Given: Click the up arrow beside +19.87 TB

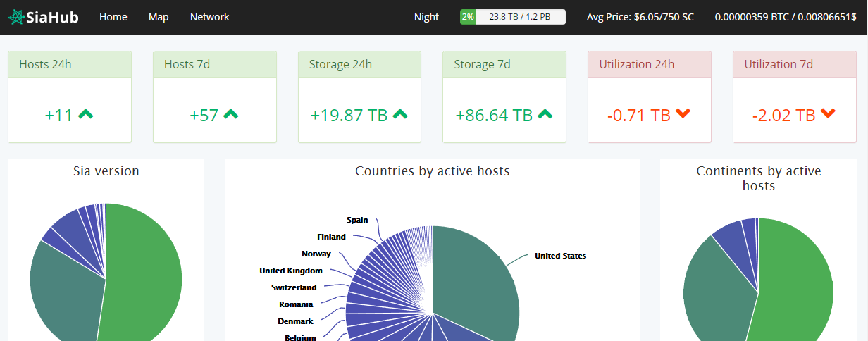Looking at the screenshot, I should tap(400, 114).
